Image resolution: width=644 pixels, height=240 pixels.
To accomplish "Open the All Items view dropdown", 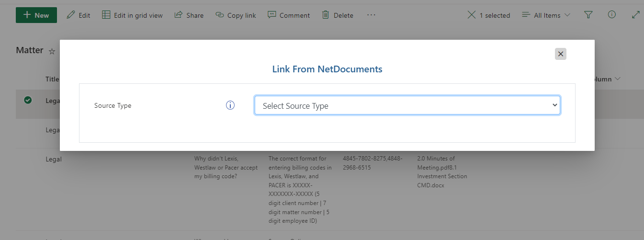I will (546, 15).
